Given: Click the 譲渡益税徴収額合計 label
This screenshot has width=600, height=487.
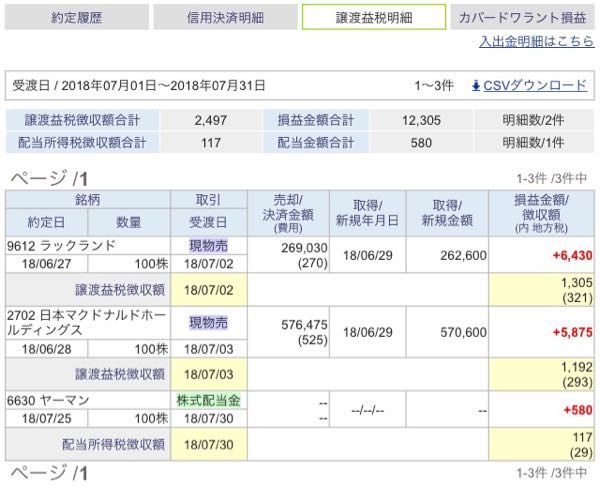Looking at the screenshot, I should coord(82,120).
